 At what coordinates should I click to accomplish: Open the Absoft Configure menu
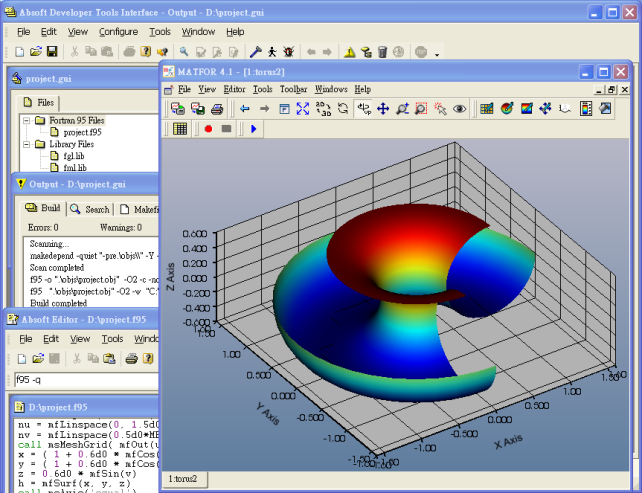(118, 32)
